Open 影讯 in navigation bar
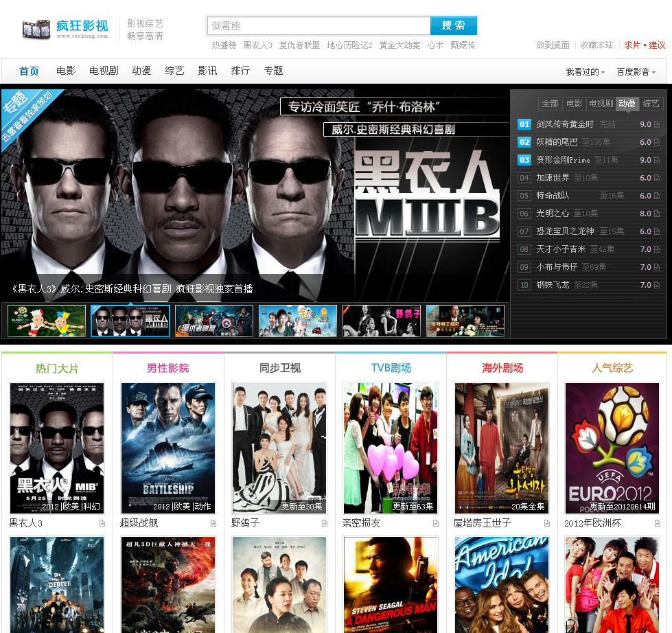The image size is (672, 633). pyautogui.click(x=207, y=71)
